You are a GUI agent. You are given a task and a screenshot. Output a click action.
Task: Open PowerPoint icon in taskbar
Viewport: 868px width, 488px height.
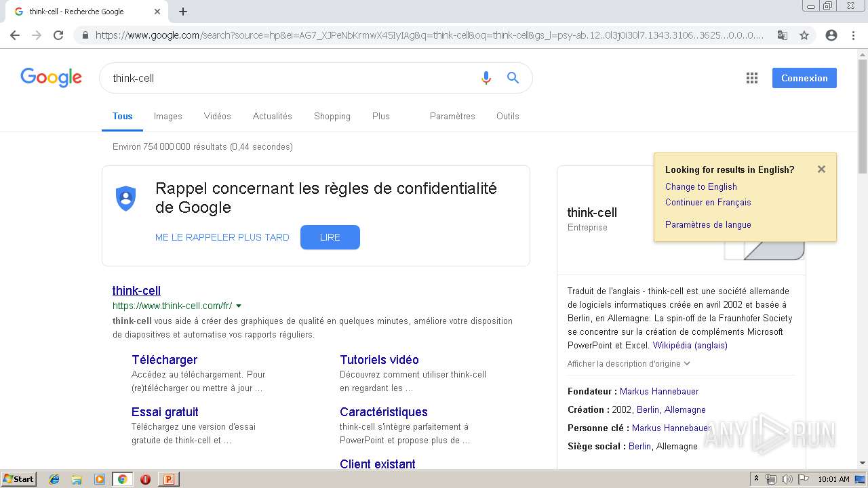(x=168, y=479)
